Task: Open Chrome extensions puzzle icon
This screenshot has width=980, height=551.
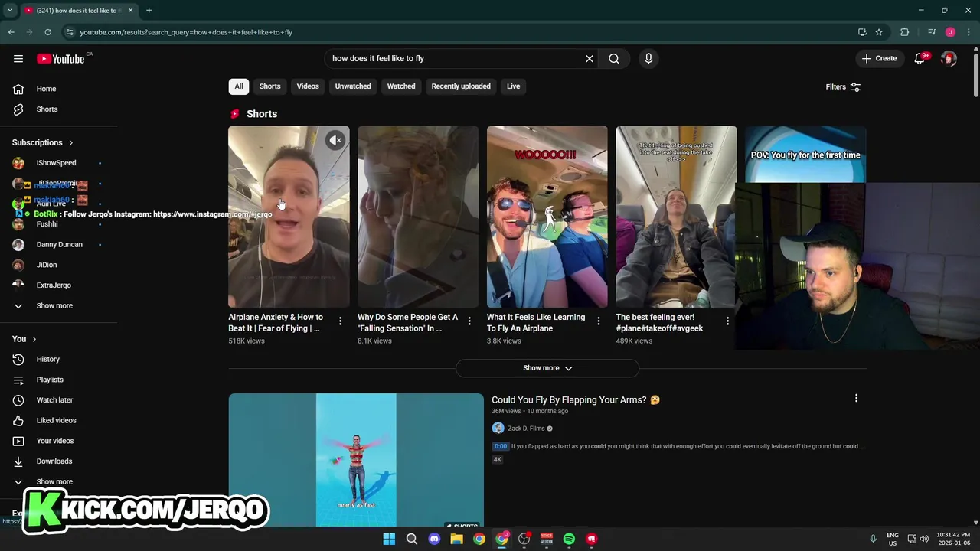Action: [x=905, y=32]
